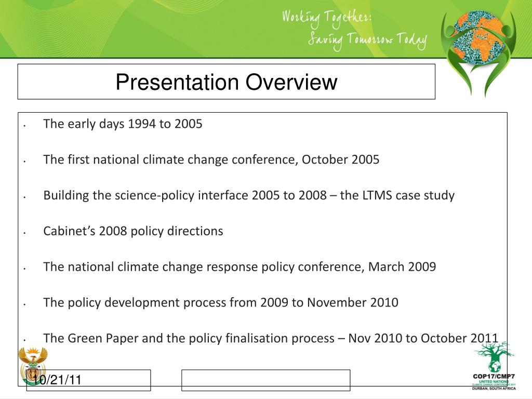This screenshot has width=532, height=399.
Task: Click the empty footer text box beside the date
Action: pyautogui.click(x=265, y=380)
